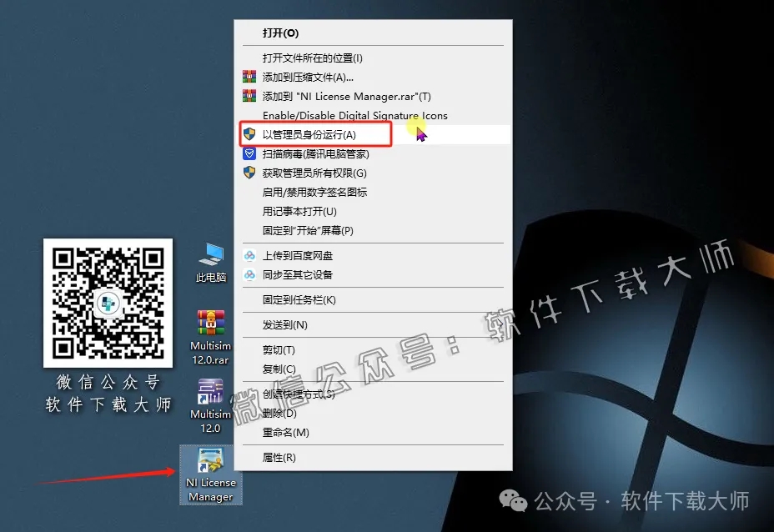Viewport: 774px width, 532px height.
Task: Click the WeChat QR code thumbnail
Action: coord(108,303)
